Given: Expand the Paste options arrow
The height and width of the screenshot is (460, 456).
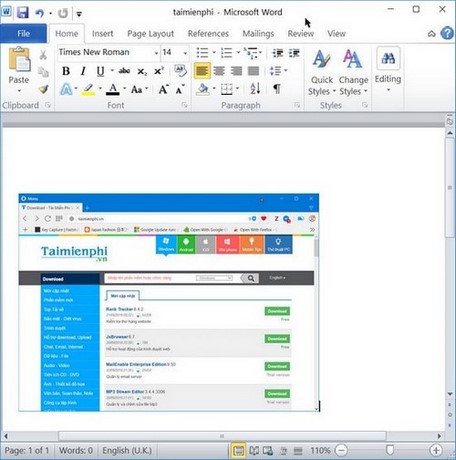Looking at the screenshot, I should [x=19, y=90].
